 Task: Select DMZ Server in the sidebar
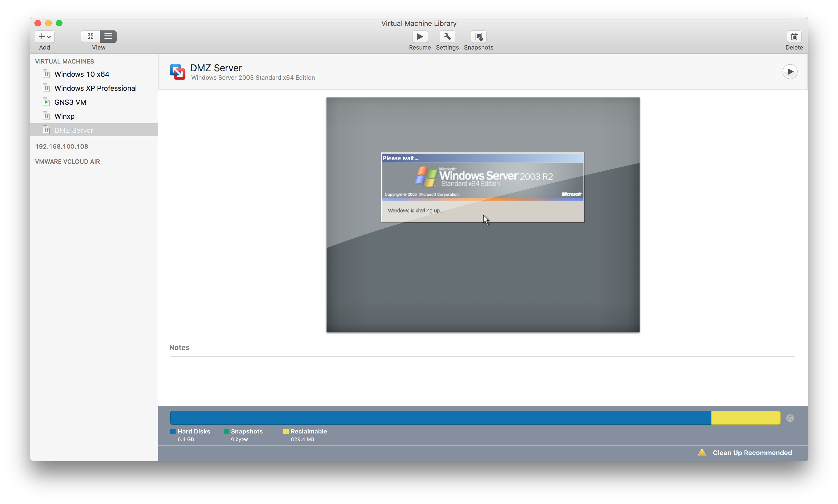(94, 130)
